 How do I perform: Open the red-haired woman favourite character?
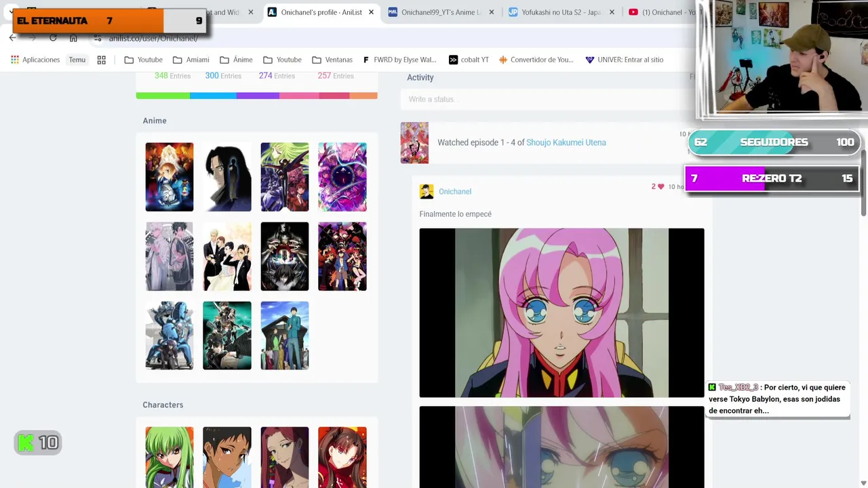point(285,457)
